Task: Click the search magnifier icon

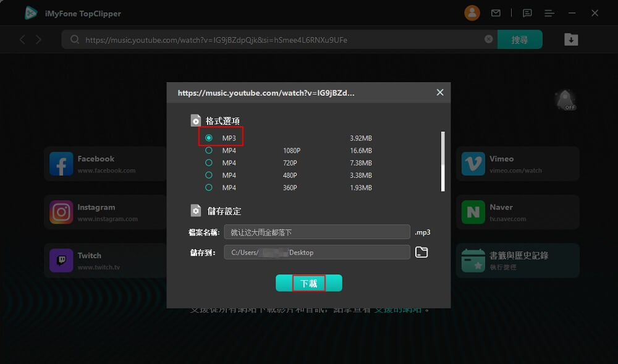Action: point(75,40)
